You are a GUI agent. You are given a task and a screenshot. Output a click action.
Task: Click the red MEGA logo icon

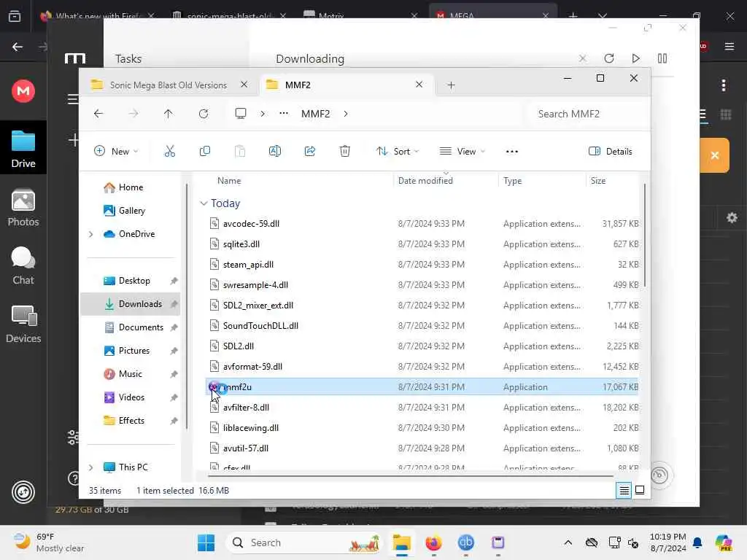tap(23, 90)
